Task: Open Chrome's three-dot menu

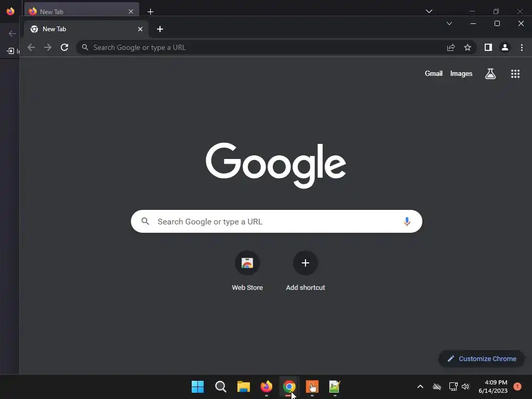Action: (522, 47)
